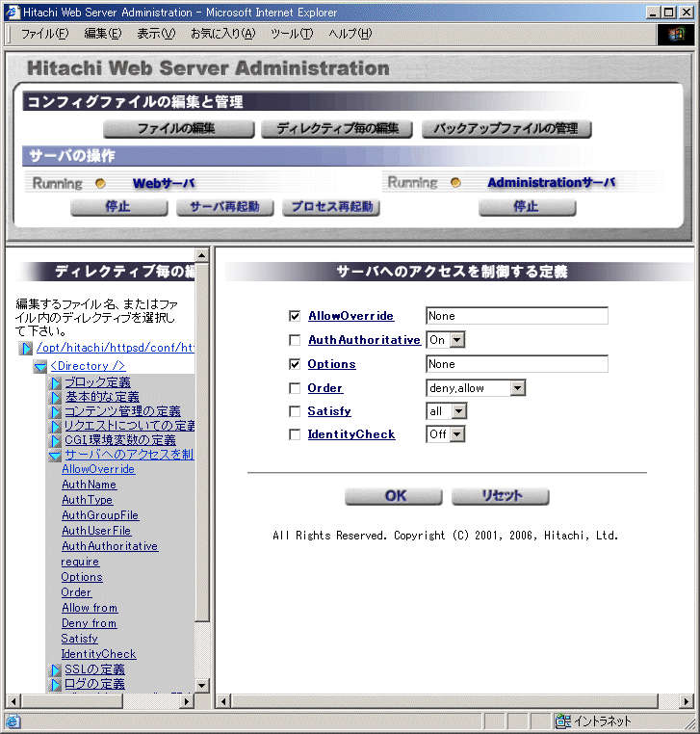Viewport: 700px width, 734px height.
Task: Open the 表示(V) menu
Action: [x=156, y=34]
